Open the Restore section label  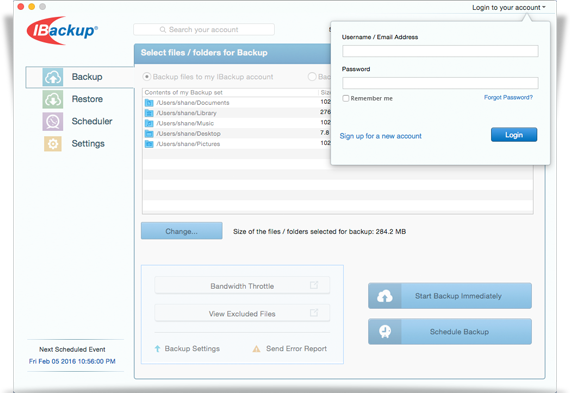pos(87,99)
